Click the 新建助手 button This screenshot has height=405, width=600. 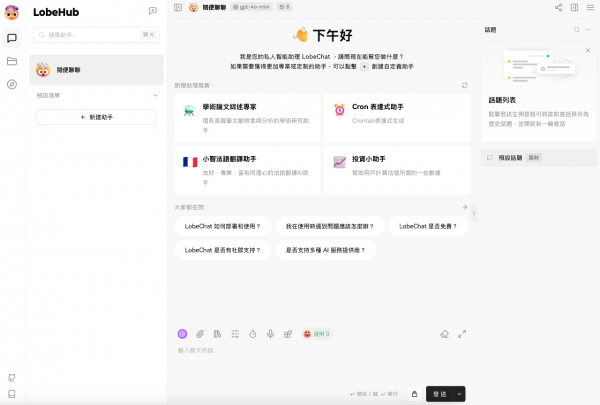pos(96,117)
